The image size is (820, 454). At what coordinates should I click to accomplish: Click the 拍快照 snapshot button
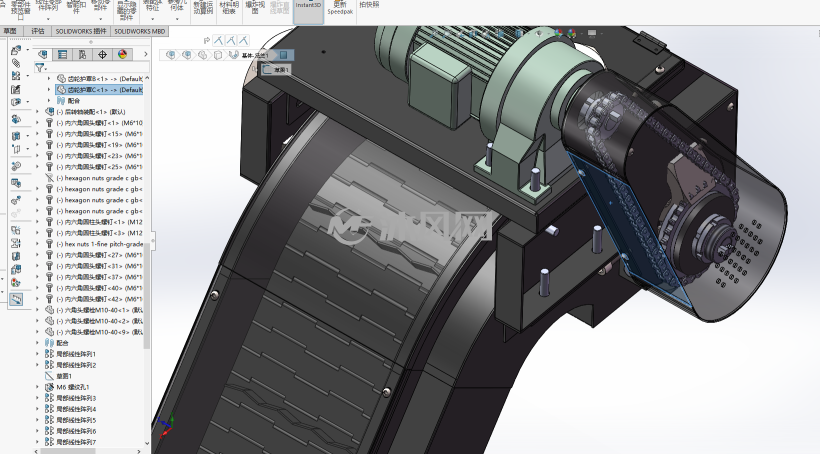click(369, 5)
